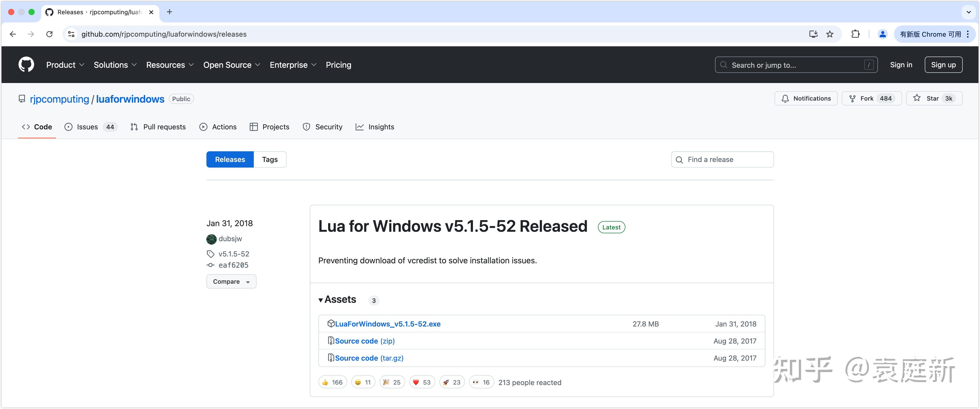Viewport: 980px width, 409px height.
Task: Expand the Product menu
Action: click(65, 65)
